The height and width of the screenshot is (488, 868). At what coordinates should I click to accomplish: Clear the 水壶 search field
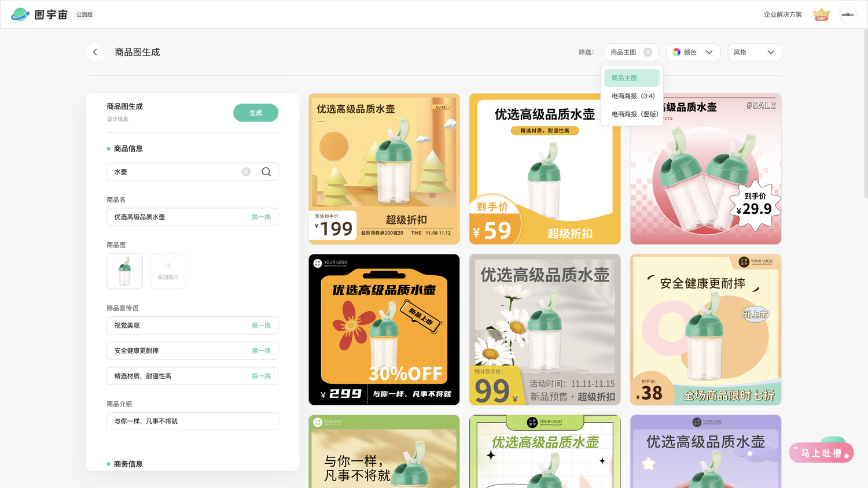tap(246, 172)
